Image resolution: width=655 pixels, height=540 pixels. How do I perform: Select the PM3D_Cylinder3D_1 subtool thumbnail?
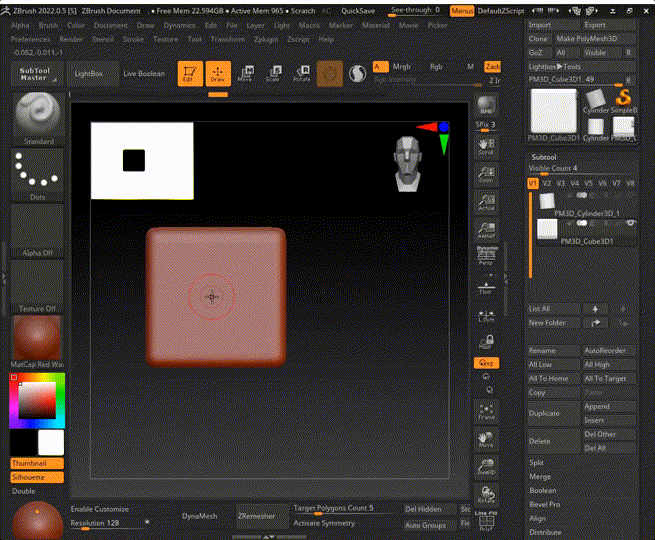click(547, 200)
